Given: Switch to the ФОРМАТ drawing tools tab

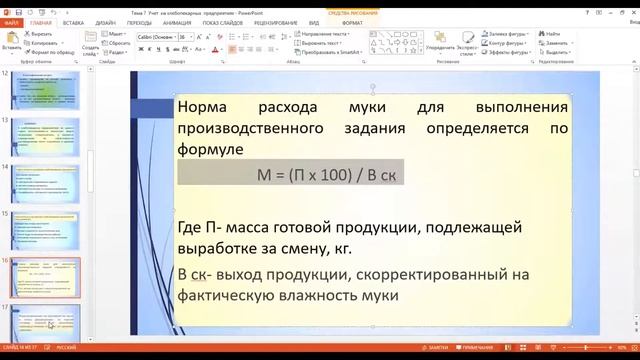Looking at the screenshot, I should pos(353,23).
